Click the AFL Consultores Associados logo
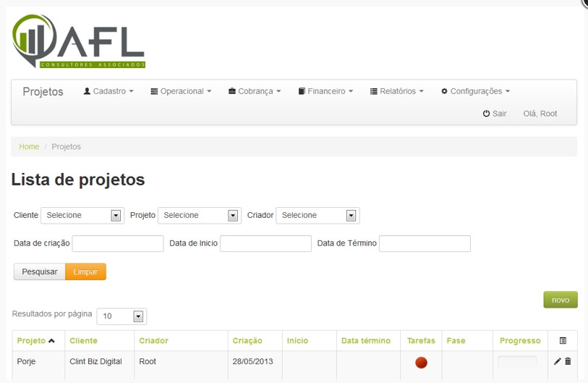The height and width of the screenshot is (383, 588). click(78, 42)
